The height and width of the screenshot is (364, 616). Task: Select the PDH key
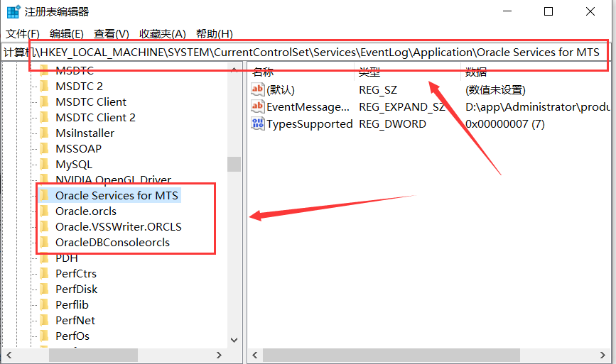coord(66,258)
